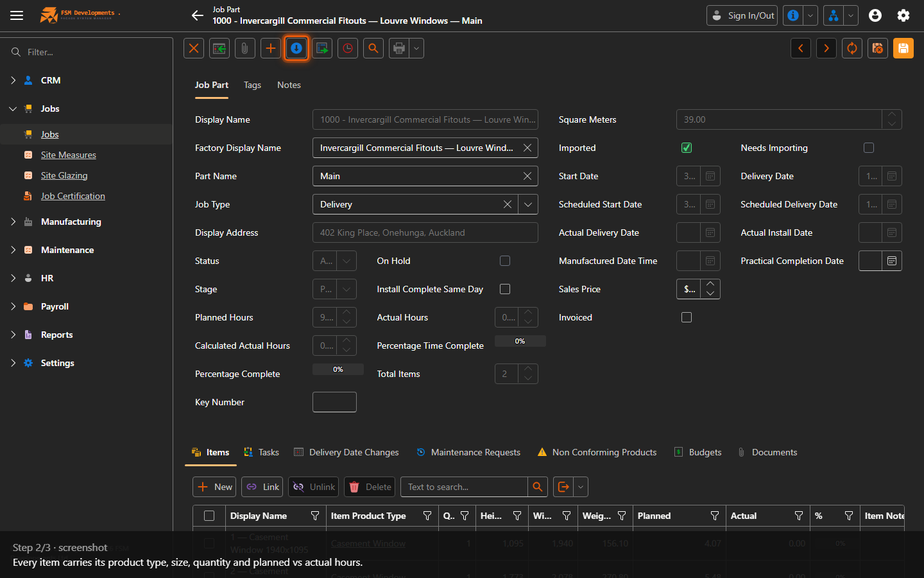Screen dimensions: 924x578
Task: Filter the Item Product Type column
Action: pyautogui.click(x=427, y=516)
